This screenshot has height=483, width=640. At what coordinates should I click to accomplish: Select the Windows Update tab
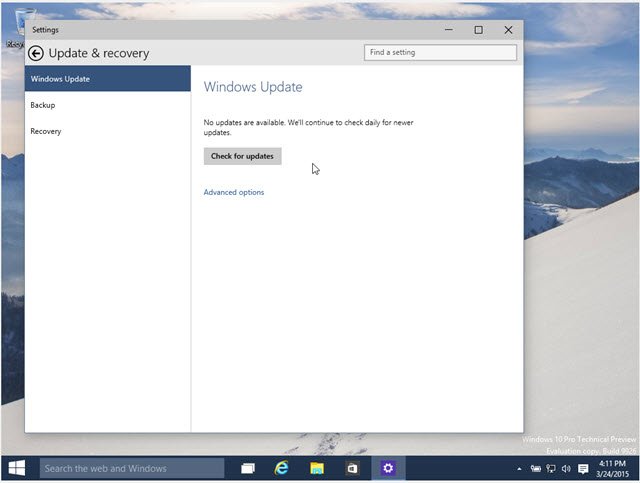[108, 79]
